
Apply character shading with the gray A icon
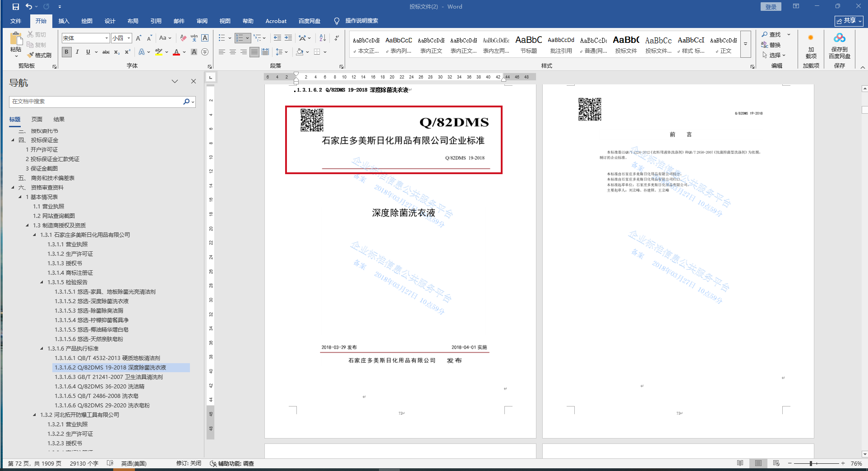click(x=194, y=52)
